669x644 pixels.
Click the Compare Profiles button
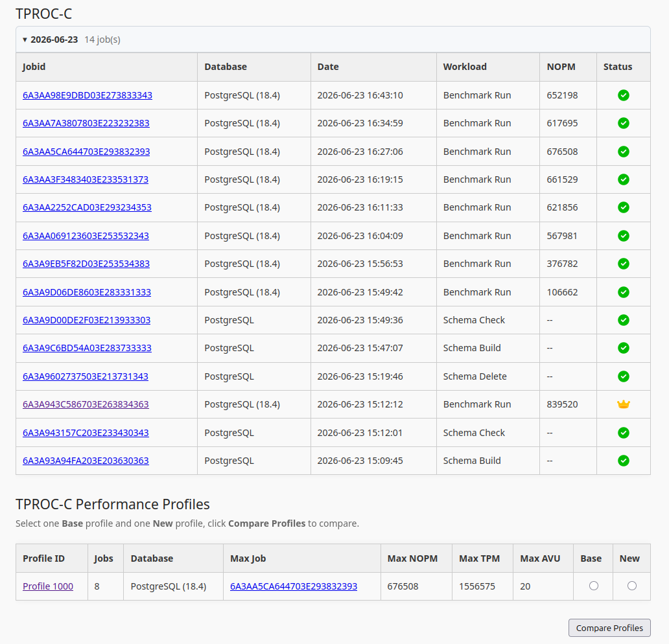pos(609,628)
